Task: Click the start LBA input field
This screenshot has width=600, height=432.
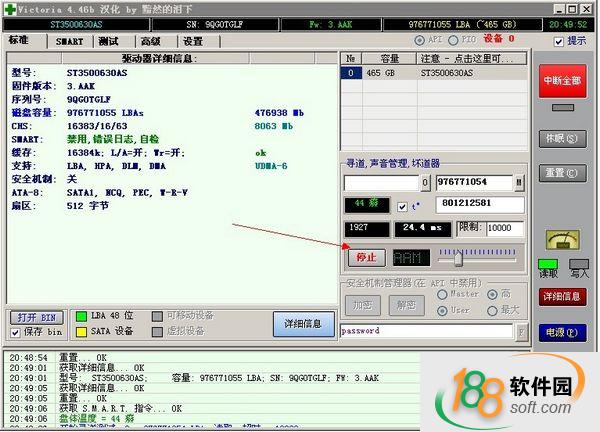Action: [x=382, y=183]
